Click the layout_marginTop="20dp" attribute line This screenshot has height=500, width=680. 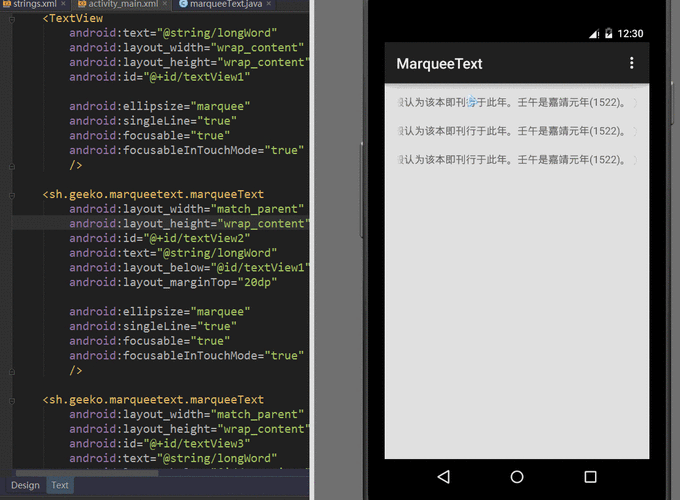173,282
